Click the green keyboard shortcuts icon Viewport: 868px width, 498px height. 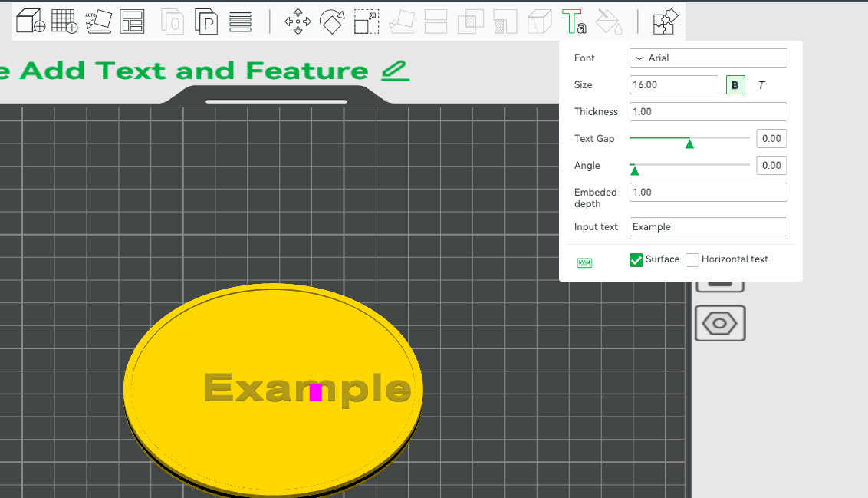584,262
